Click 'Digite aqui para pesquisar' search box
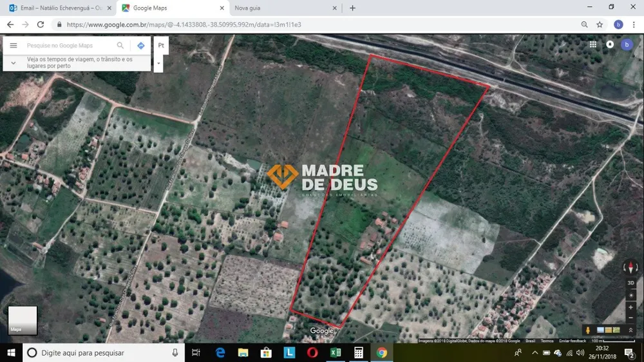Viewport: 644px width, 362px height. [104, 352]
